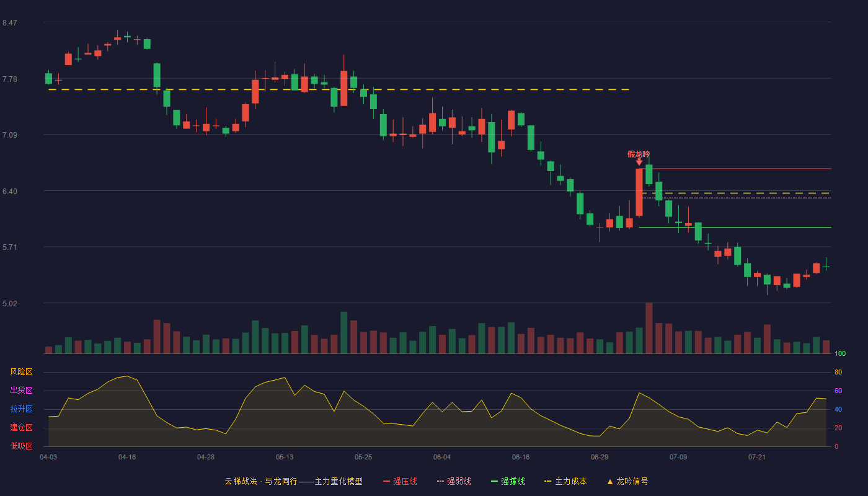The image size is (868, 496).
Task: Click the 04-28 date axis label
Action: pyautogui.click(x=206, y=457)
